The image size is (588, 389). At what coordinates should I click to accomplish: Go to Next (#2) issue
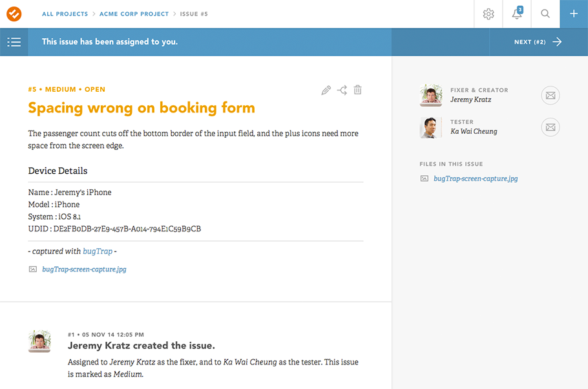coord(538,42)
